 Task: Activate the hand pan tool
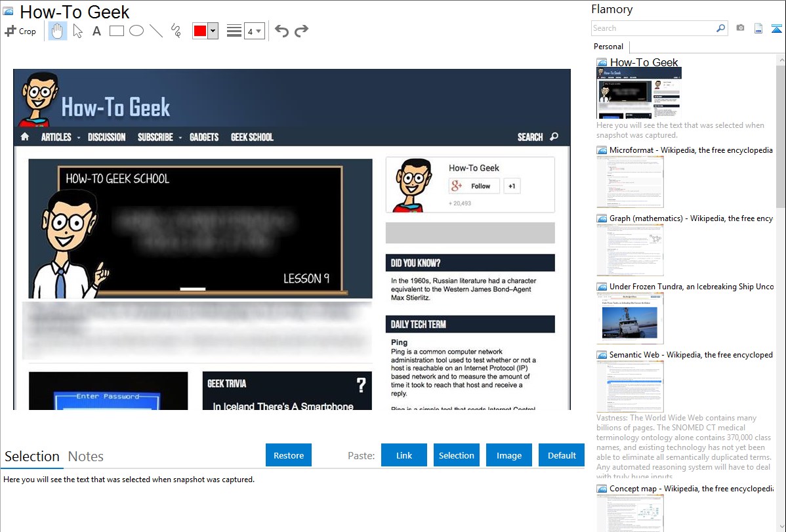click(x=57, y=31)
